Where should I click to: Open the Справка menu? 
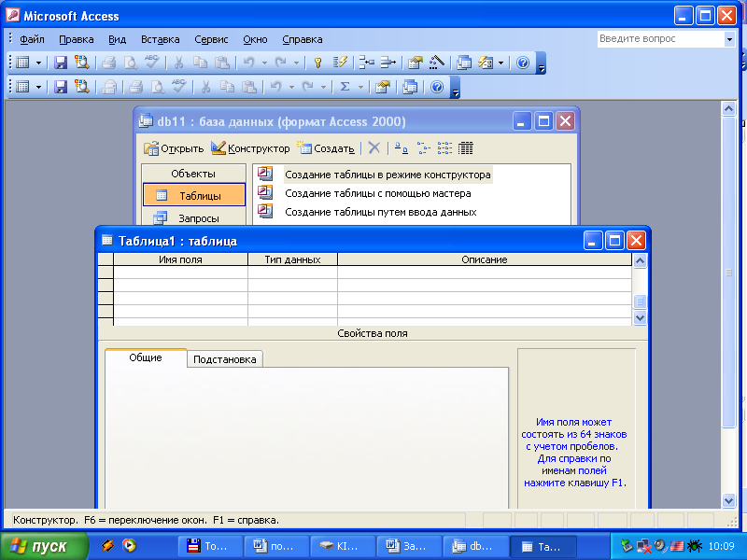[x=302, y=39]
